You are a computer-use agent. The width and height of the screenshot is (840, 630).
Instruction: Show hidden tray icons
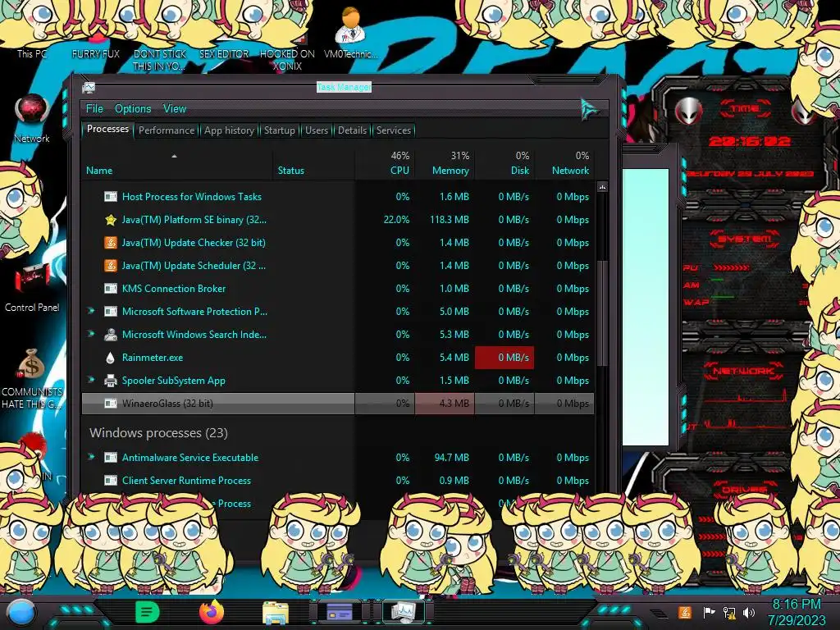click(x=660, y=614)
